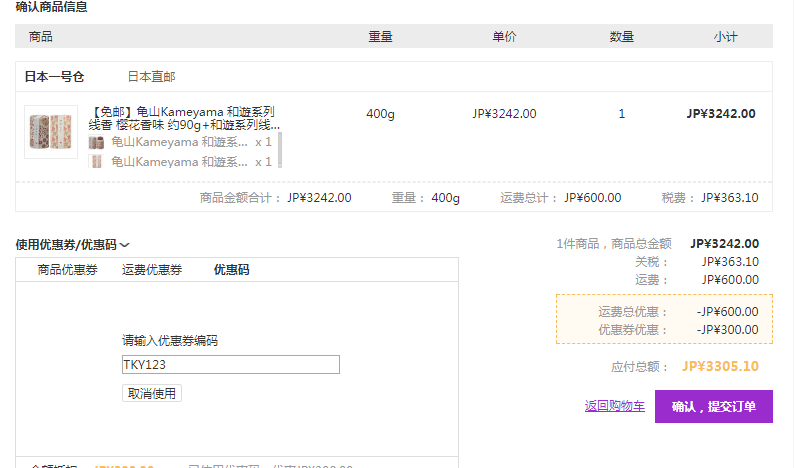Viewport: 794px width, 468px height.
Task: Click the 确认商品信息 section heading
Action: [51, 7]
